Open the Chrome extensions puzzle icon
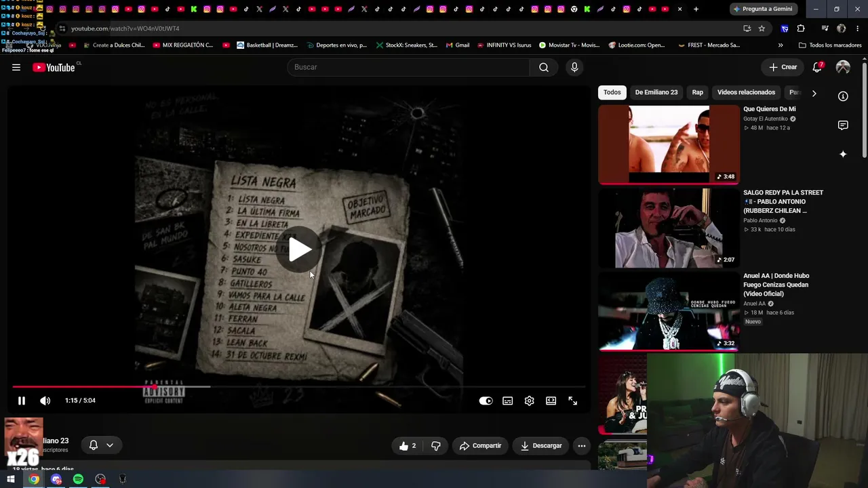 tap(801, 28)
